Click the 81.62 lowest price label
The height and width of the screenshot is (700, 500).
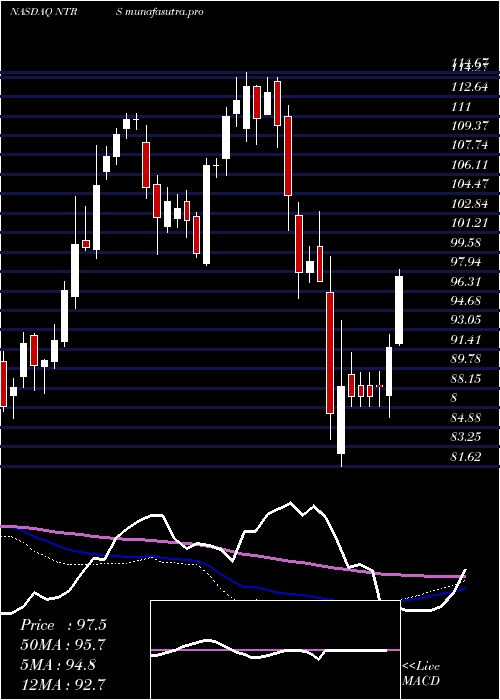tap(467, 456)
